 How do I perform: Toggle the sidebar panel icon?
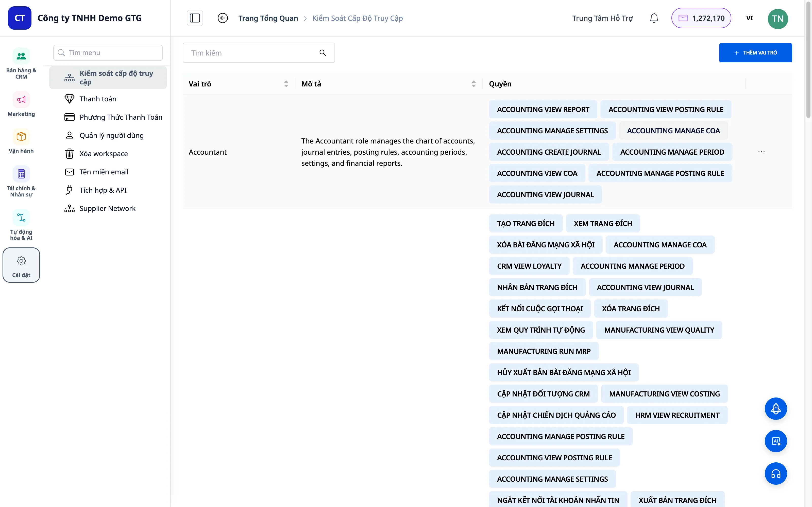pyautogui.click(x=195, y=18)
